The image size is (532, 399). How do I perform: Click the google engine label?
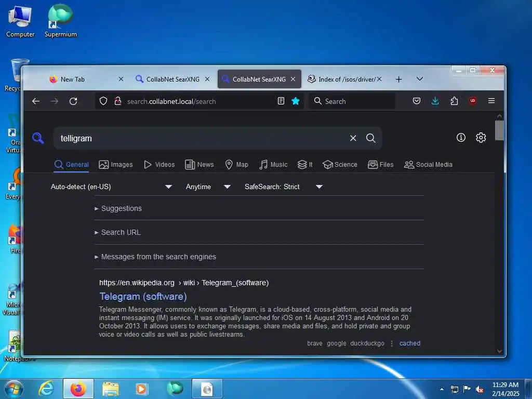337,343
